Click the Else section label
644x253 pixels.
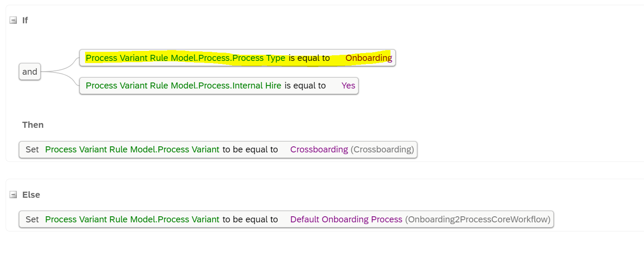[31, 195]
